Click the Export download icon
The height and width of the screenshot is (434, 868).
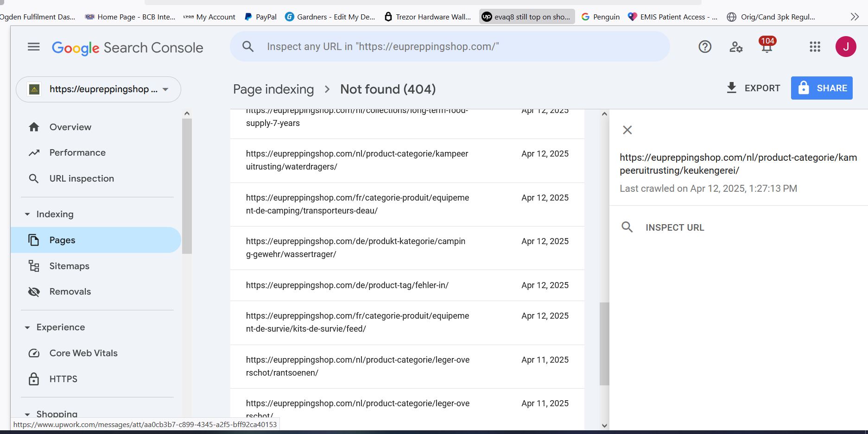(731, 88)
